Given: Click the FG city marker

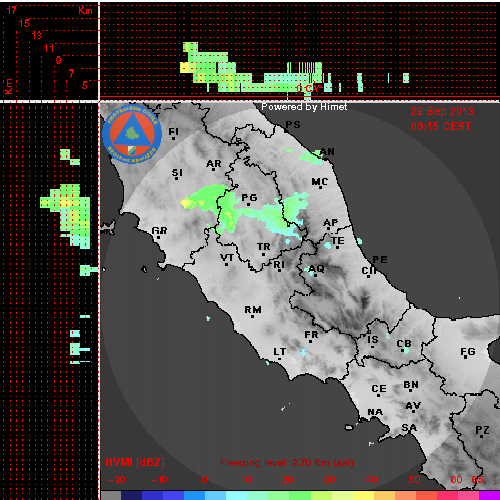Looking at the screenshot, I should click(x=466, y=358).
